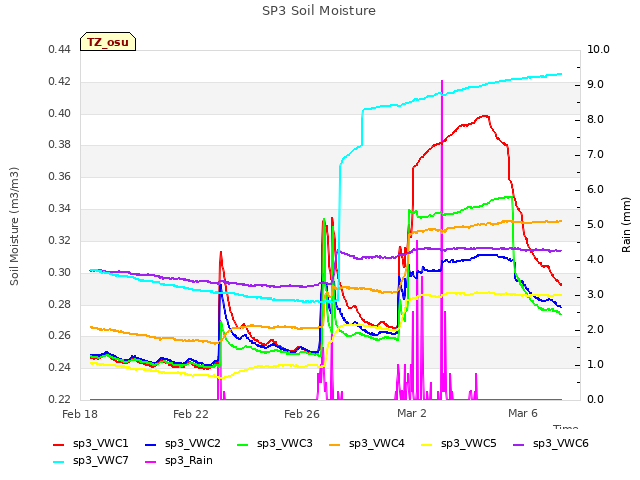This screenshot has height=480, width=640.
Task: Click the 3.0 rain axis value
Action: coord(596,294)
